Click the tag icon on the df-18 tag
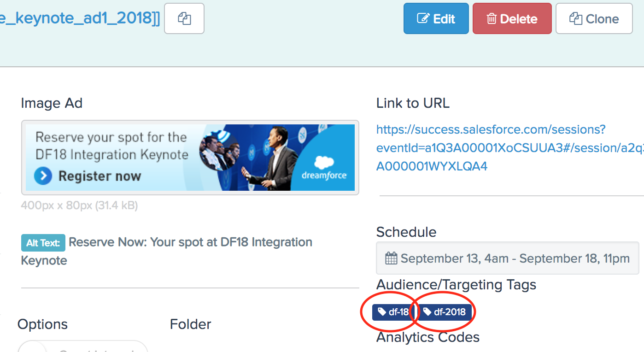The height and width of the screenshot is (352, 644). tap(382, 312)
